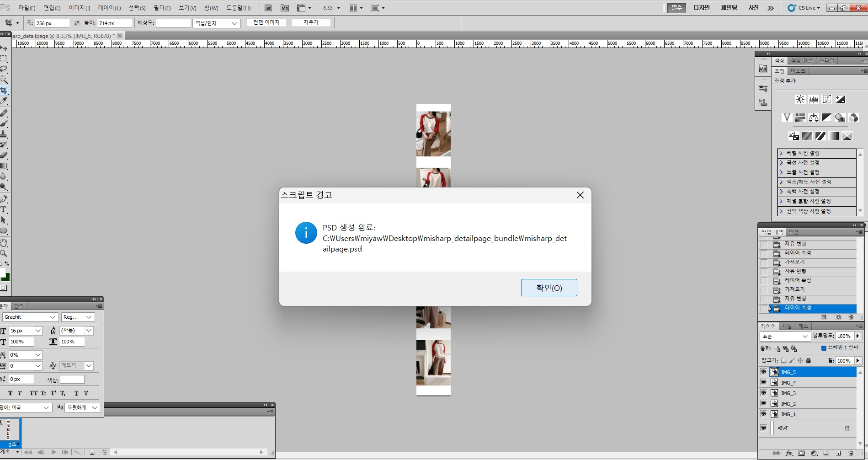Launch Bridge with the Br icon
Image resolution: width=868 pixels, height=460 pixels.
point(268,8)
